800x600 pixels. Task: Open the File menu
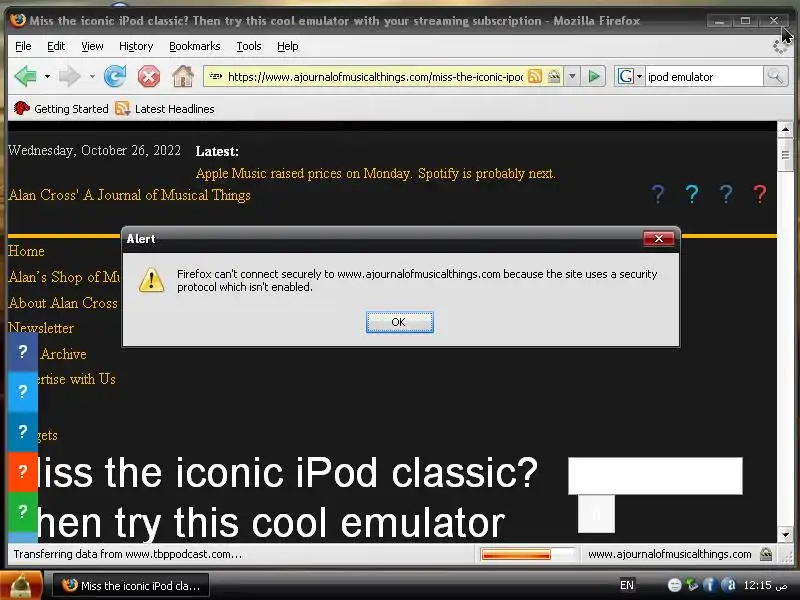(23, 46)
